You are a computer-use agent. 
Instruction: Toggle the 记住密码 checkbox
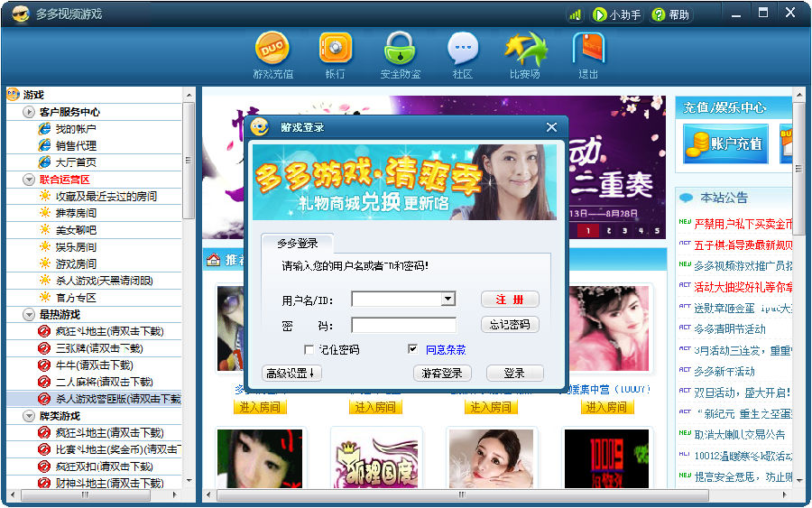(x=309, y=349)
